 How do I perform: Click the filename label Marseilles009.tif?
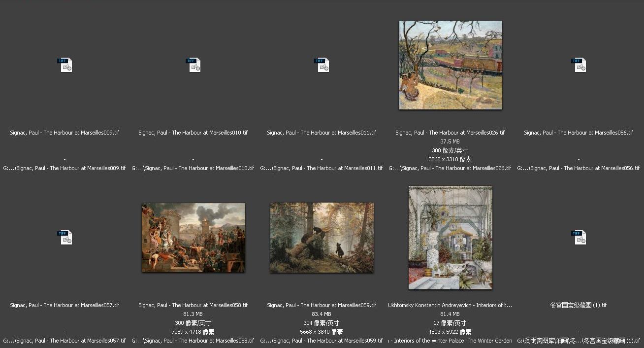click(64, 133)
